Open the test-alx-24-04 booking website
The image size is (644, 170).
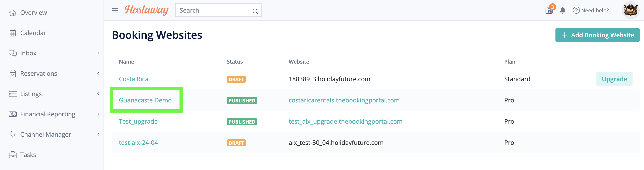138,143
